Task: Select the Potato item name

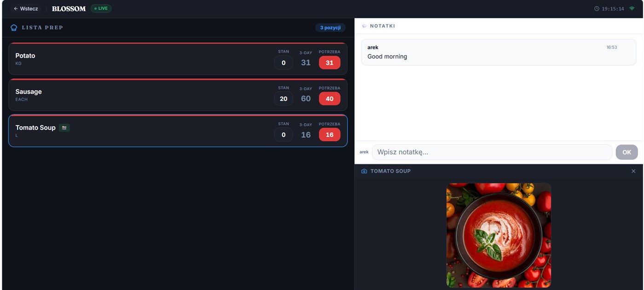Action: coord(25,56)
